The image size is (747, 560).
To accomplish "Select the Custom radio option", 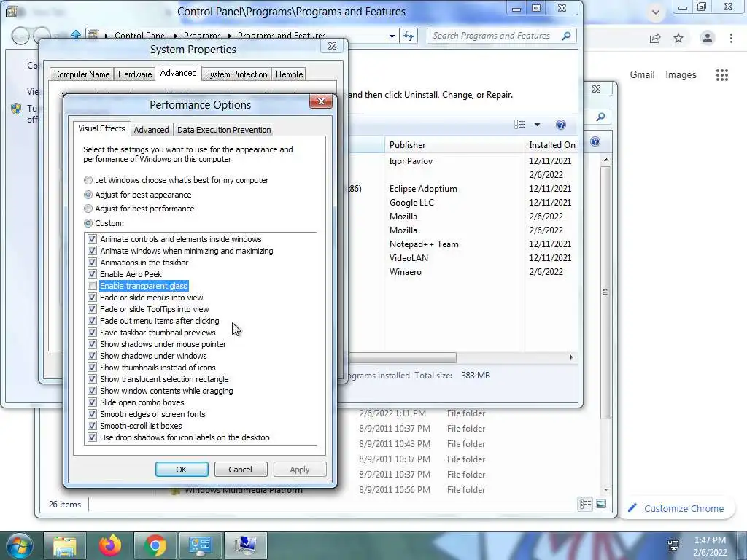I will (x=88, y=223).
